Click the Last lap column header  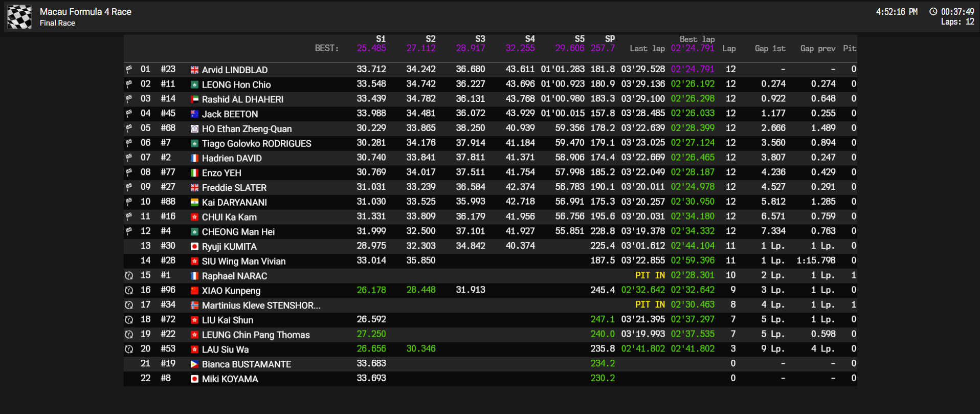pyautogui.click(x=647, y=49)
